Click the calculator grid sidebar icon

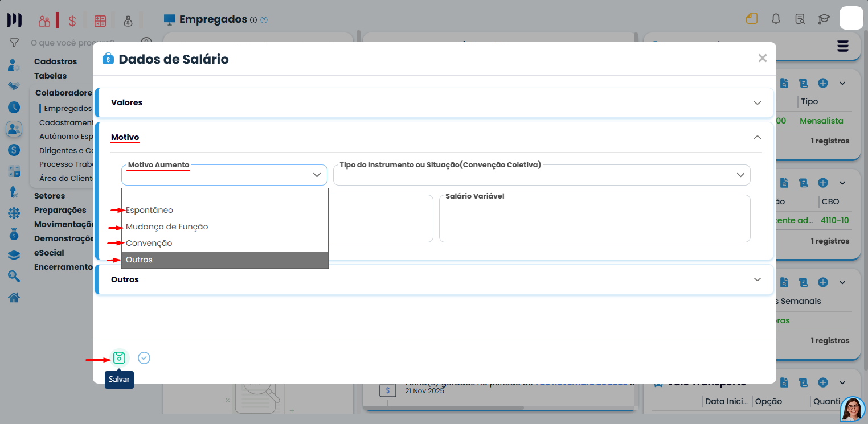tap(14, 171)
